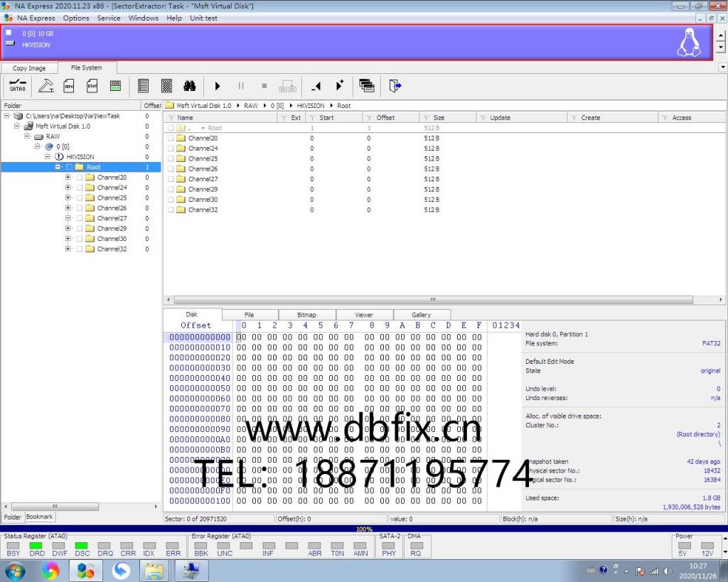
Task: Collapse the Msft Virtual Disk 1.0 node
Action: [17, 126]
